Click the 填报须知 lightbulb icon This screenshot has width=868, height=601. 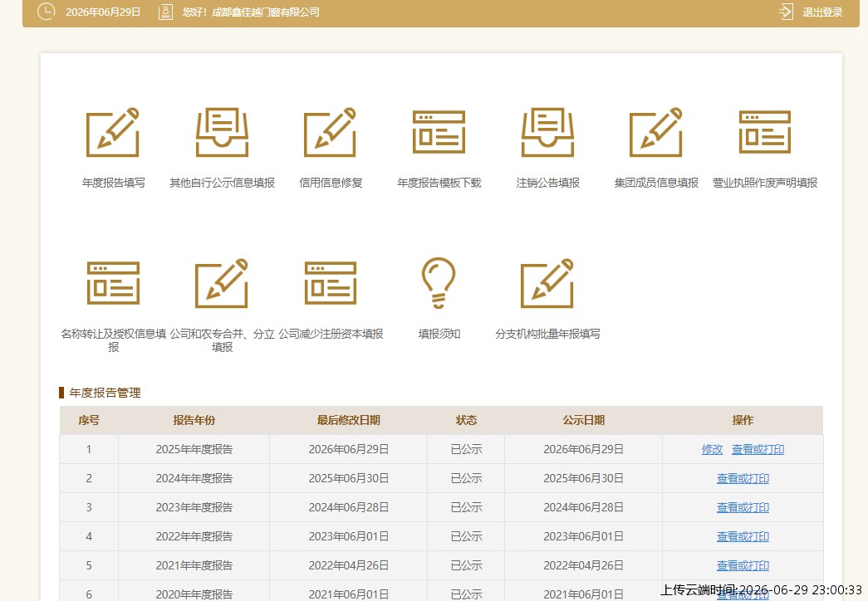pyautogui.click(x=439, y=283)
